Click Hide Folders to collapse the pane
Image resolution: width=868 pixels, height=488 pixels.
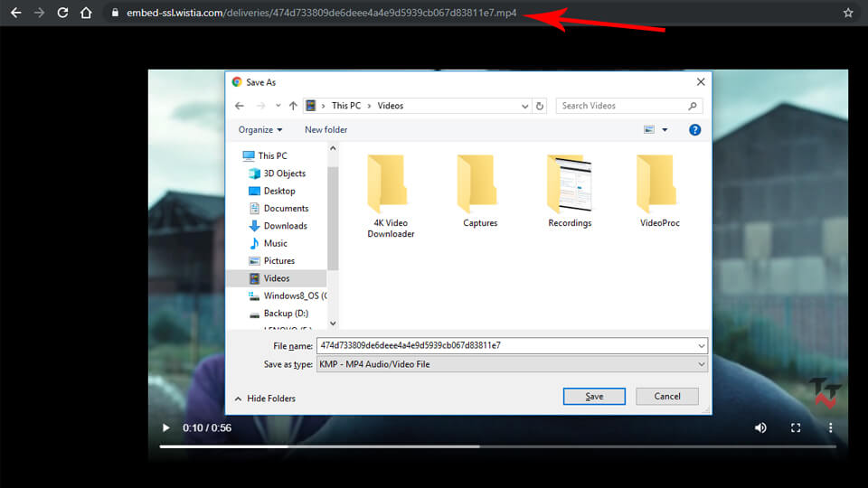pyautogui.click(x=265, y=399)
